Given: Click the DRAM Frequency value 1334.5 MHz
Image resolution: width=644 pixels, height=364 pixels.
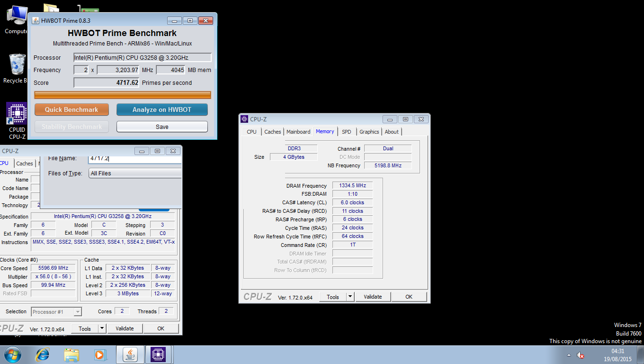Looking at the screenshot, I should 352,186.
